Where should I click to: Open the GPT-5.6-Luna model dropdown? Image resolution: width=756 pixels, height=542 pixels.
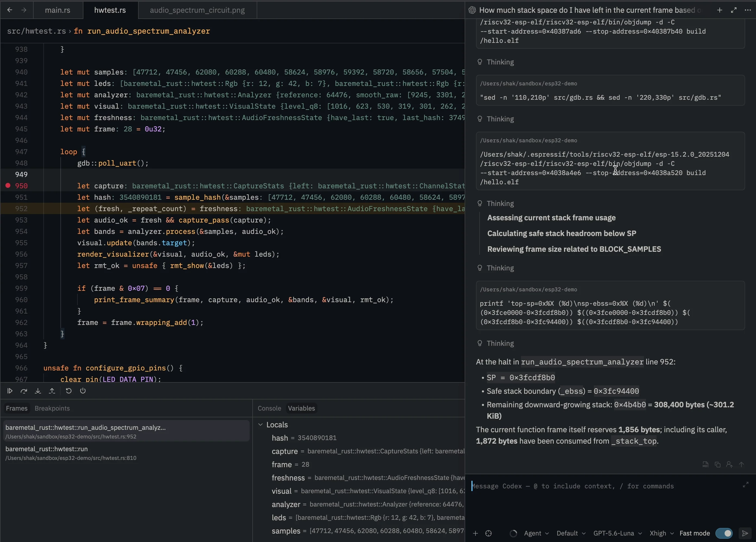617,533
